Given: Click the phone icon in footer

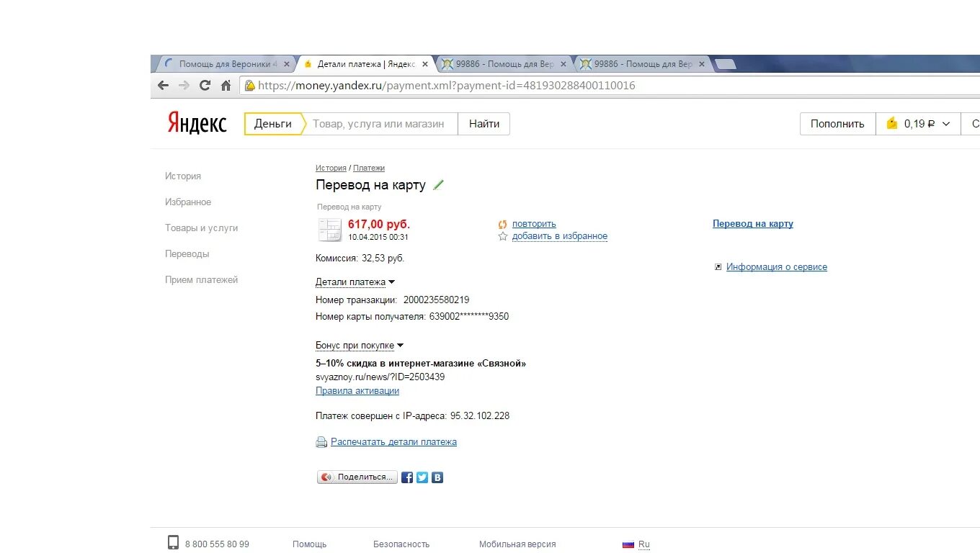Looking at the screenshot, I should point(173,543).
